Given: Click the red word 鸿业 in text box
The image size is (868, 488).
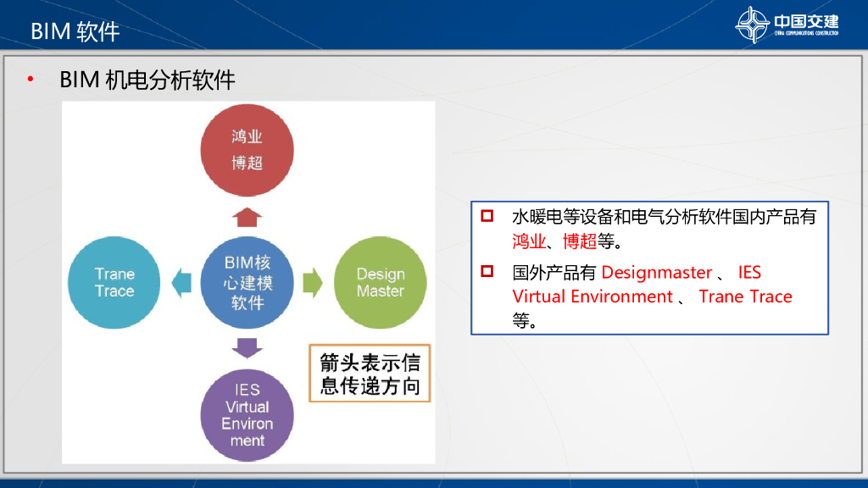Looking at the screenshot, I should [x=529, y=241].
